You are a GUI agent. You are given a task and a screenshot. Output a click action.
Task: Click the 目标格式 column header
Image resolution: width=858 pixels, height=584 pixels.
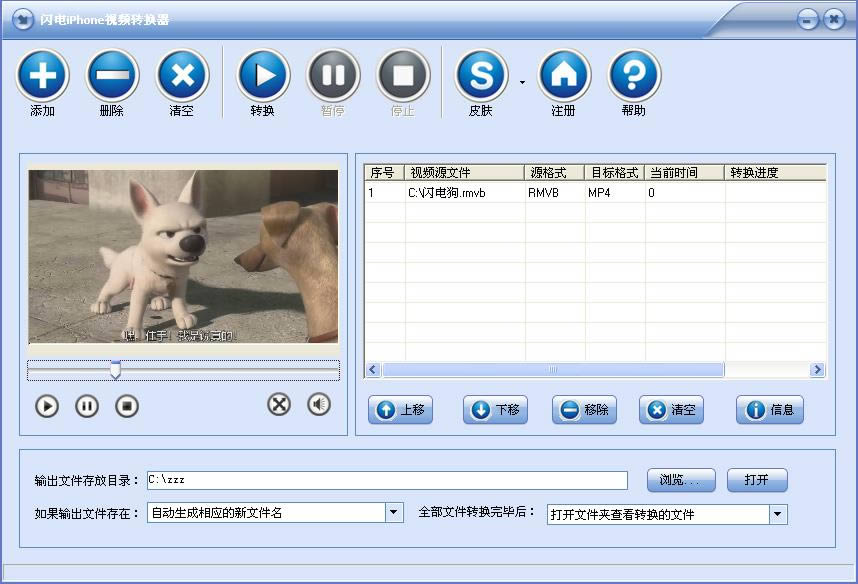pos(614,172)
